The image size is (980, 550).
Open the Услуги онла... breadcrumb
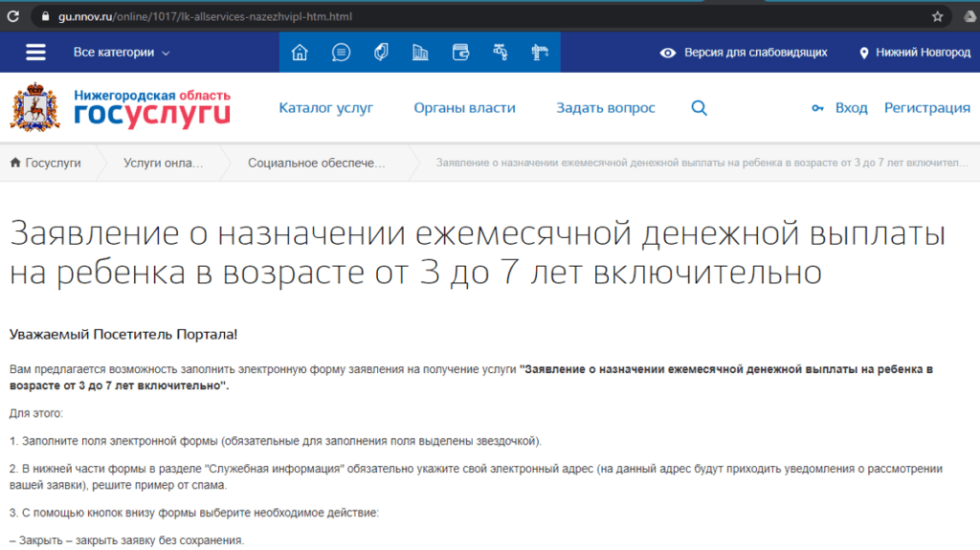(163, 164)
